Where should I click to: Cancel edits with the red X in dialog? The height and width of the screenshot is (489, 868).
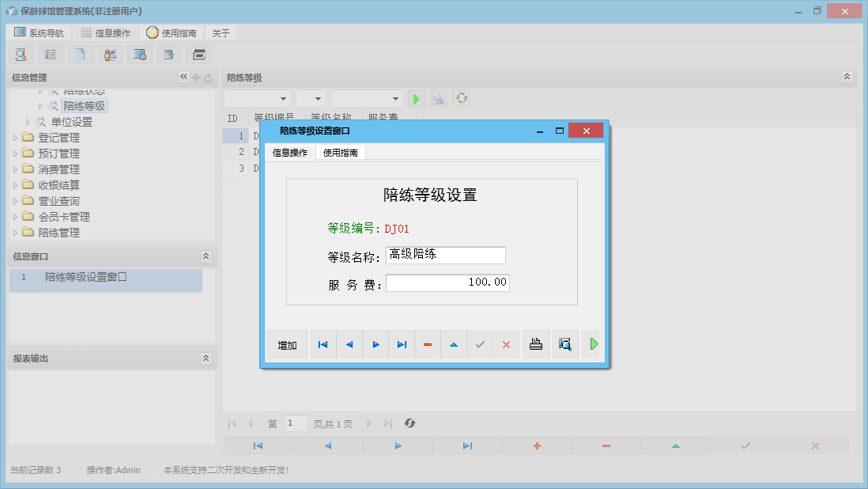tap(506, 344)
